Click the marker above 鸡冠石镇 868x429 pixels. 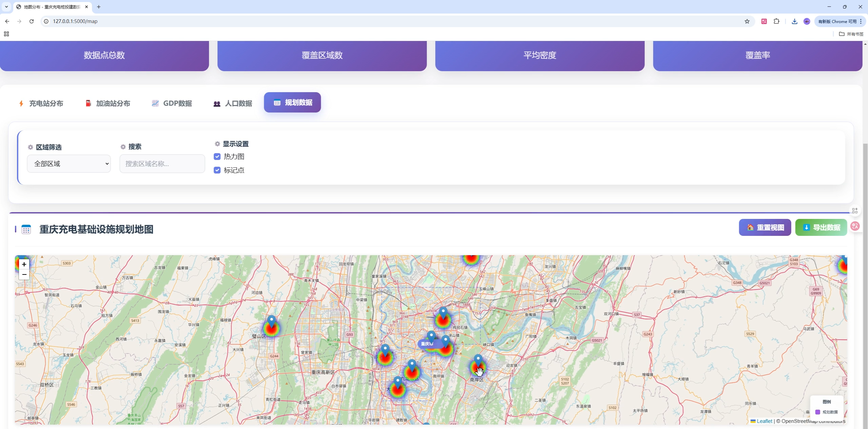pyautogui.click(x=443, y=313)
